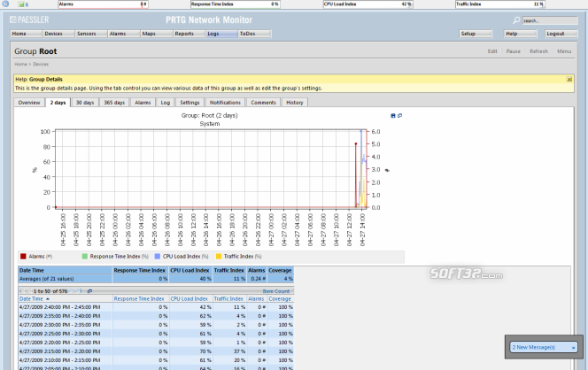Open the Logs menu

(x=221, y=34)
